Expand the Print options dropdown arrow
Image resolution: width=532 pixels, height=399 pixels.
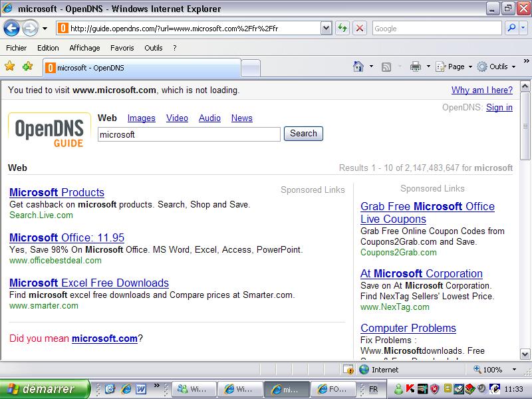[428, 66]
